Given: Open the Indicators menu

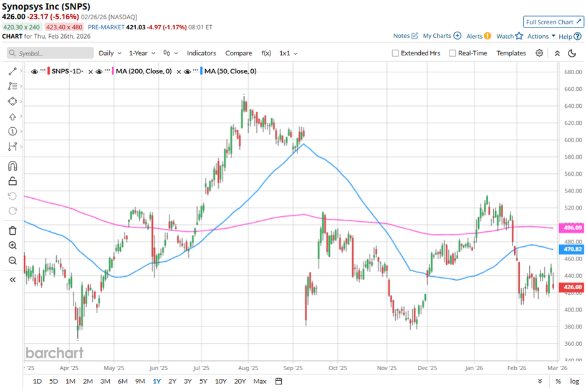Looking at the screenshot, I should click(201, 54).
